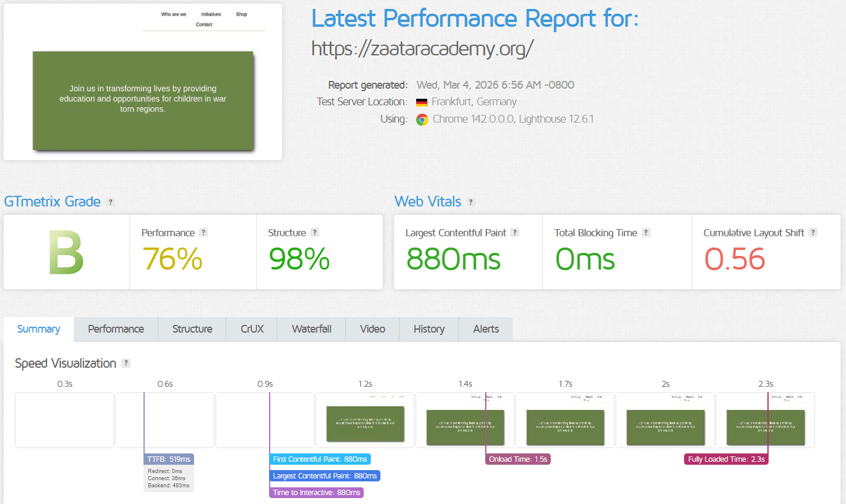Click the Speed Visualization help icon
The width and height of the screenshot is (846, 504).
point(126,363)
